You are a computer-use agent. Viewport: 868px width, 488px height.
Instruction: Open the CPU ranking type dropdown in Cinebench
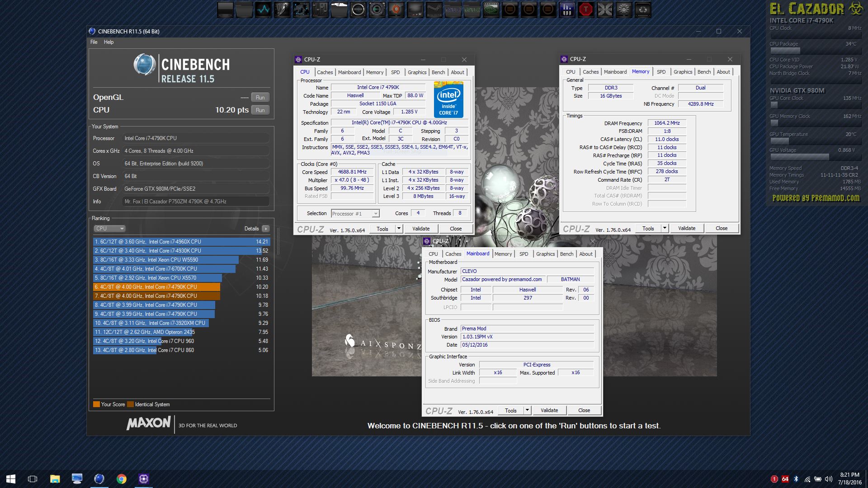109,229
